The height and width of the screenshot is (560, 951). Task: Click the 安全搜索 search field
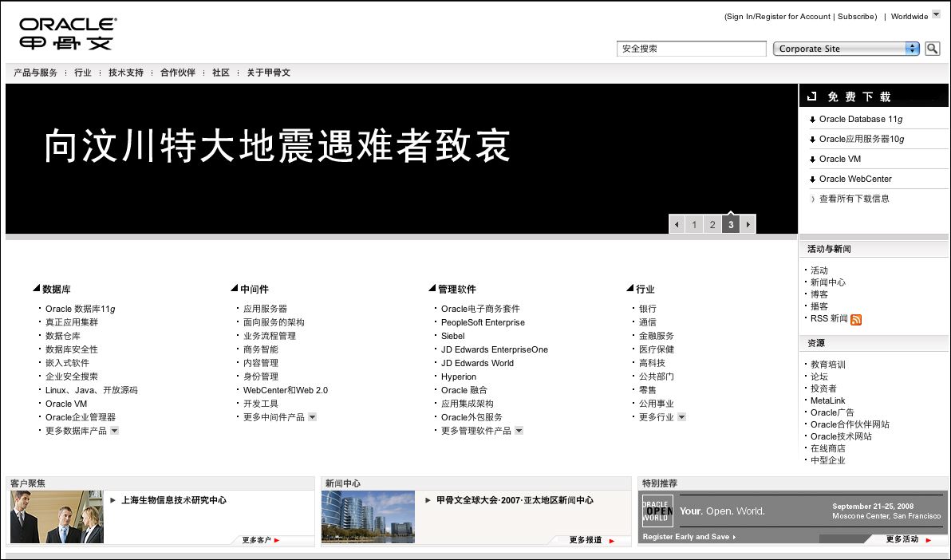point(692,49)
